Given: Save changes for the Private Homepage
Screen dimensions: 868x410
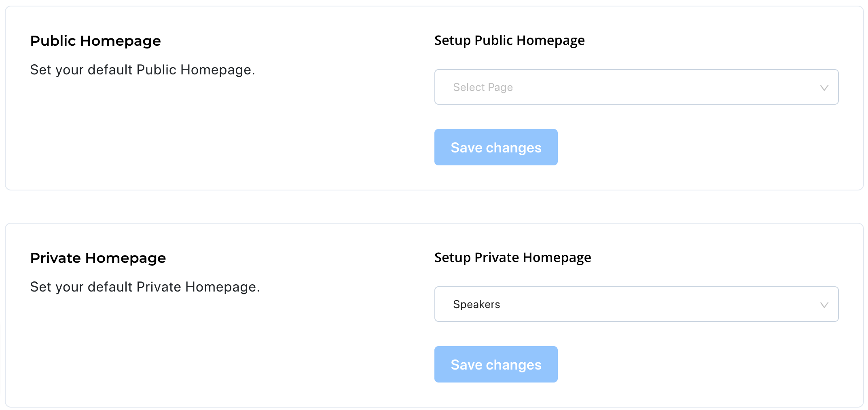Looking at the screenshot, I should tap(496, 364).
